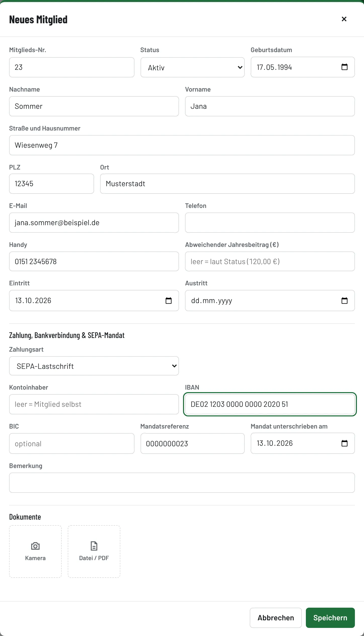The width and height of the screenshot is (364, 636).
Task: Click the empty Bemerkung field
Action: tap(182, 483)
